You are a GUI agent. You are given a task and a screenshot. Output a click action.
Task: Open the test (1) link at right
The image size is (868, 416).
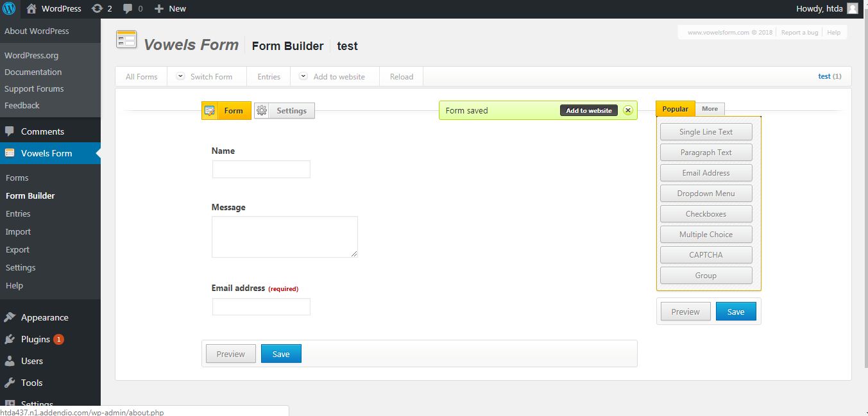coord(830,76)
